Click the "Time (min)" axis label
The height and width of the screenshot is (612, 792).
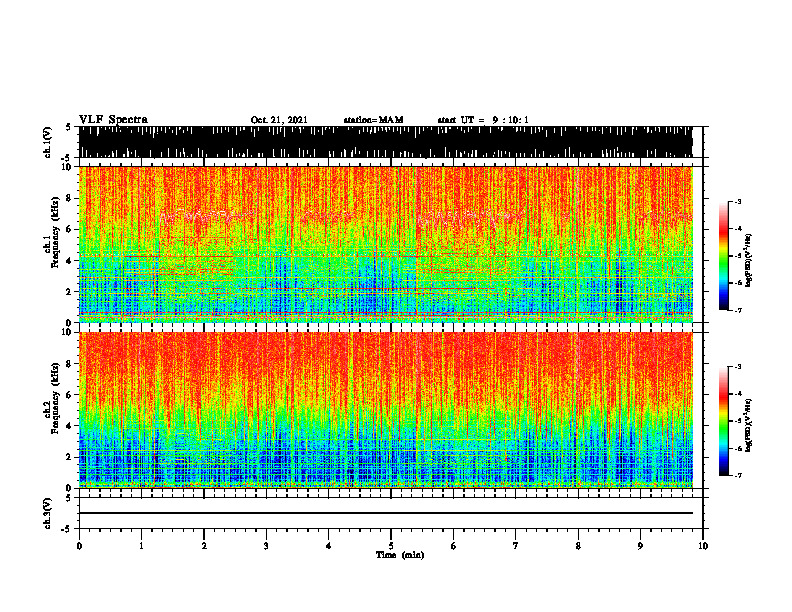(400, 555)
